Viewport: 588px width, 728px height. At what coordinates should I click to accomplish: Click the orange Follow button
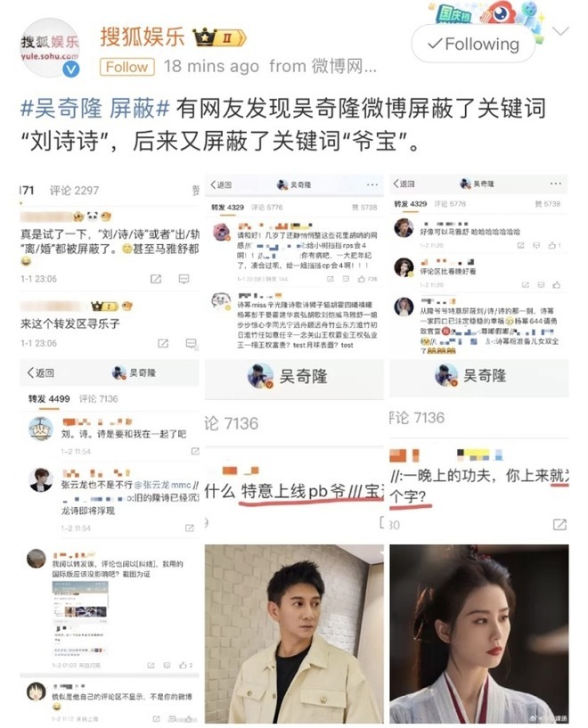point(127,67)
